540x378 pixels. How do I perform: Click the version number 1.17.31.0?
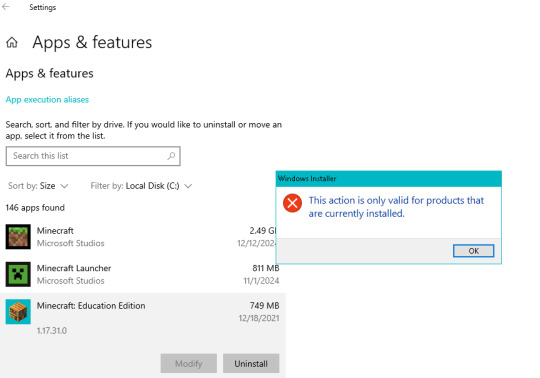tap(52, 330)
